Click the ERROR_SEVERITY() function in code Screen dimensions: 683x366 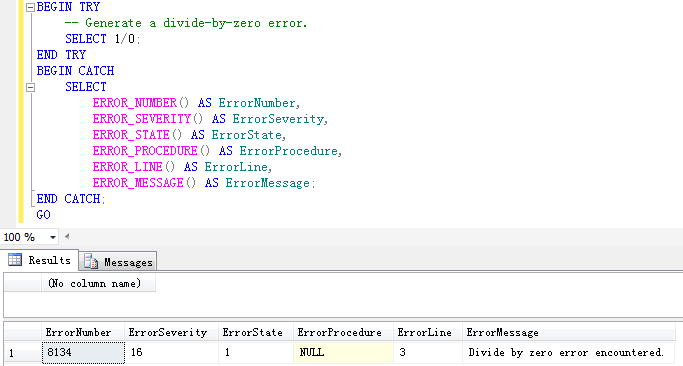point(148,119)
